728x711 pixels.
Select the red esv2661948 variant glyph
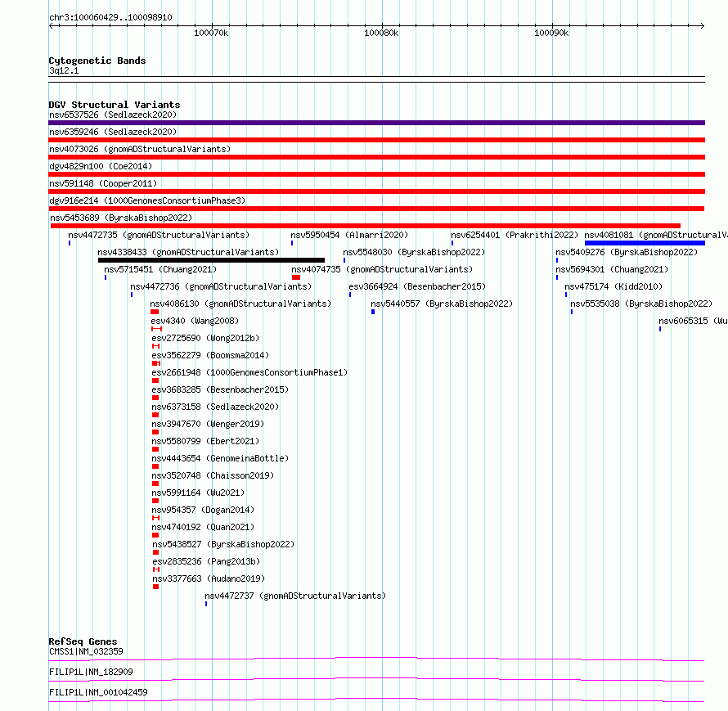[155, 380]
